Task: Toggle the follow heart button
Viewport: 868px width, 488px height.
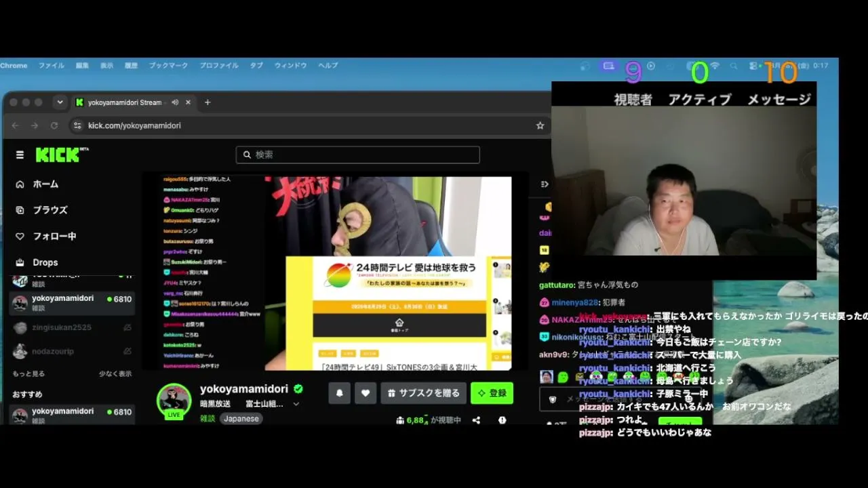Action: coord(366,393)
